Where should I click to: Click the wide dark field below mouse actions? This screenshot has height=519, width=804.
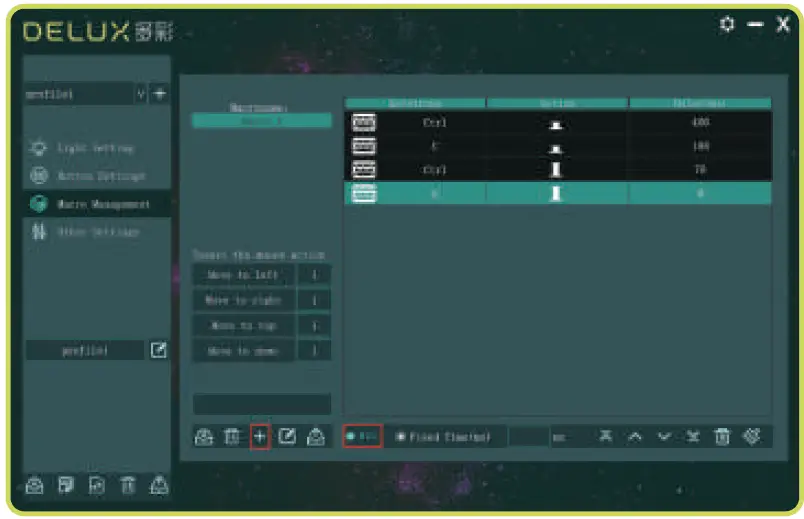pos(262,404)
